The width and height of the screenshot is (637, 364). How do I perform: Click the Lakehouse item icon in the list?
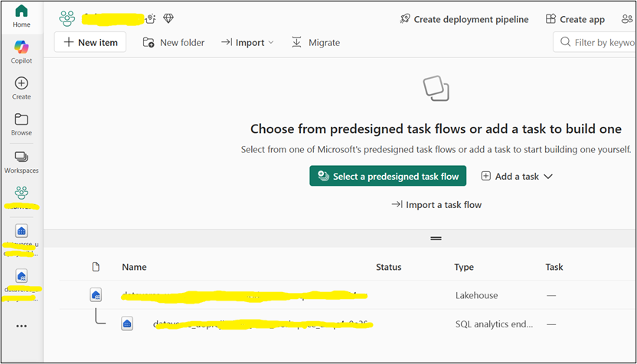pos(96,294)
